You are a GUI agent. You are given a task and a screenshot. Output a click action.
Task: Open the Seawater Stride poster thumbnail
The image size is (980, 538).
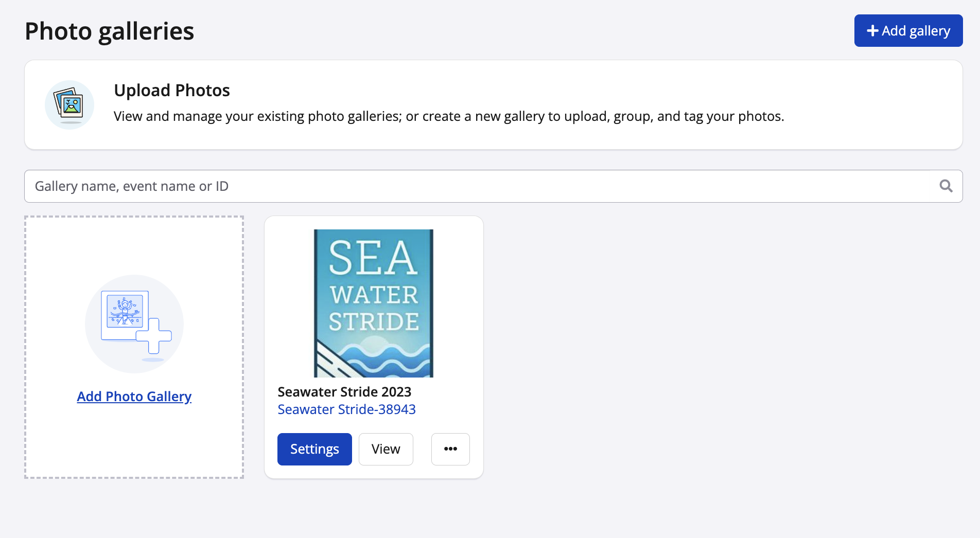pos(374,303)
